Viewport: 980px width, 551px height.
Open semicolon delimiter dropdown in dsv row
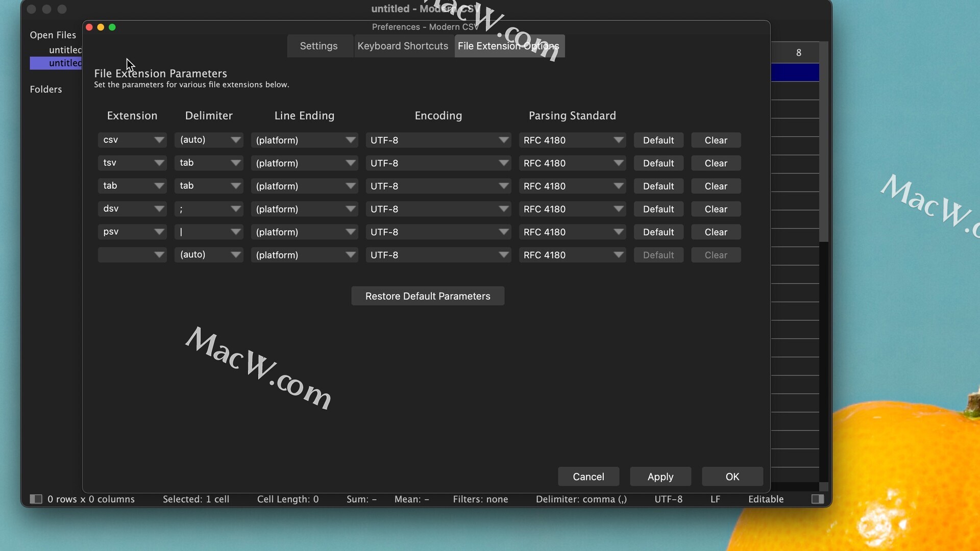(209, 209)
